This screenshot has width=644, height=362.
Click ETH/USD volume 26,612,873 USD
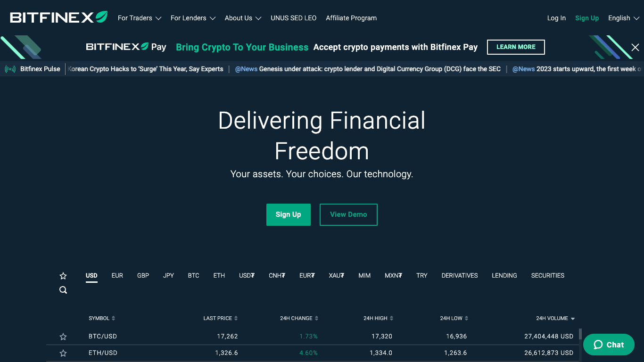pyautogui.click(x=549, y=353)
